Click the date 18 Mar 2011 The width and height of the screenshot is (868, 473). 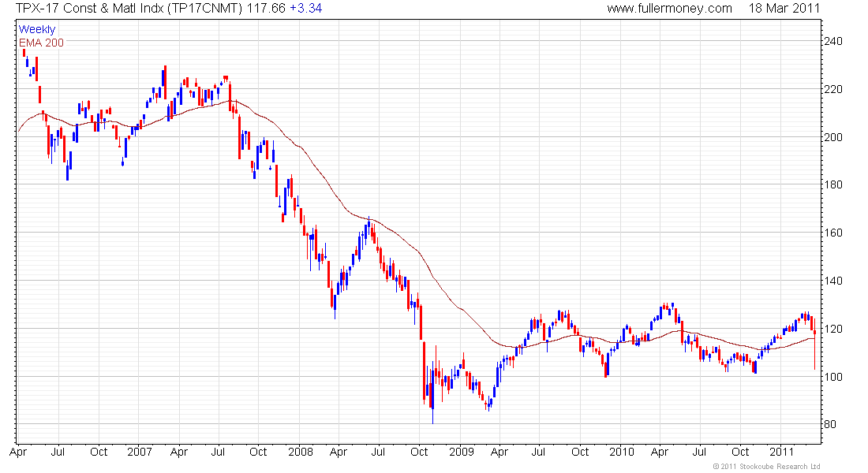[784, 9]
